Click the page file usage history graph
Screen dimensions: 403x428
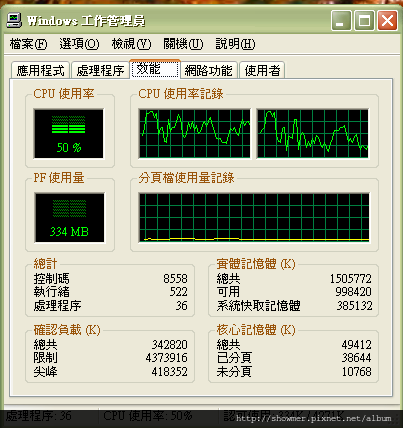click(254, 217)
